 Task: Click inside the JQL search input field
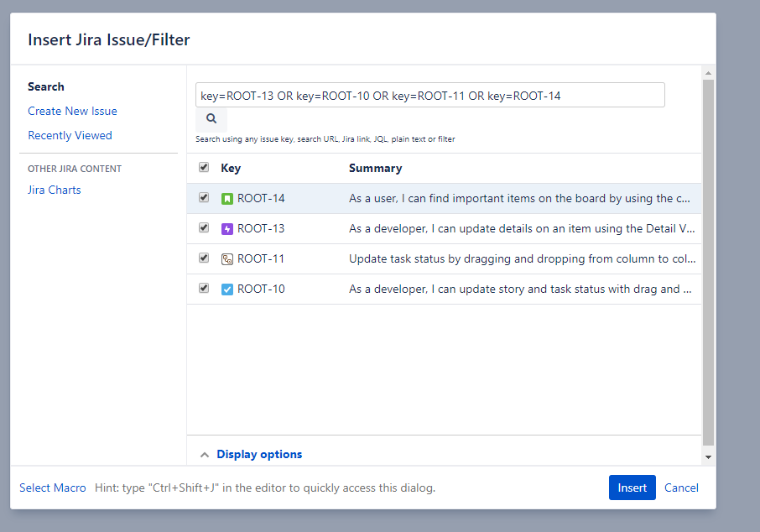coord(429,95)
